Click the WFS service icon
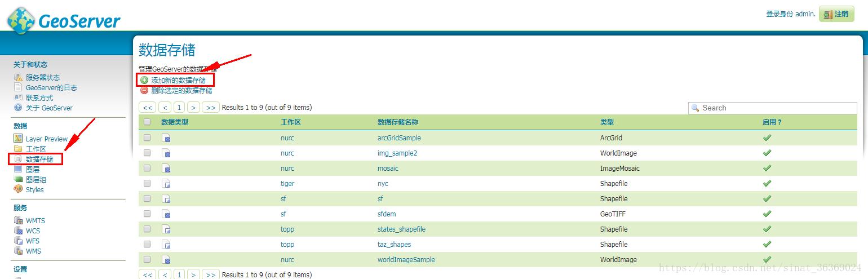The width and height of the screenshot is (868, 279). (x=18, y=241)
